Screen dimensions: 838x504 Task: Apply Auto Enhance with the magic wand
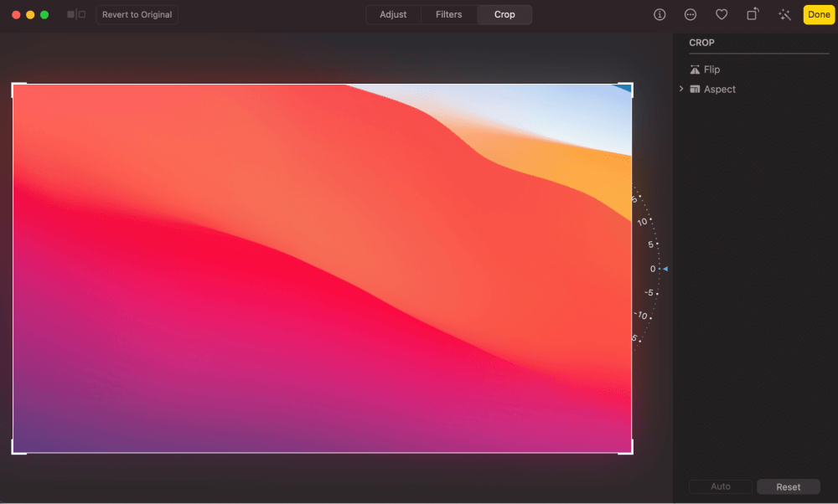(784, 14)
